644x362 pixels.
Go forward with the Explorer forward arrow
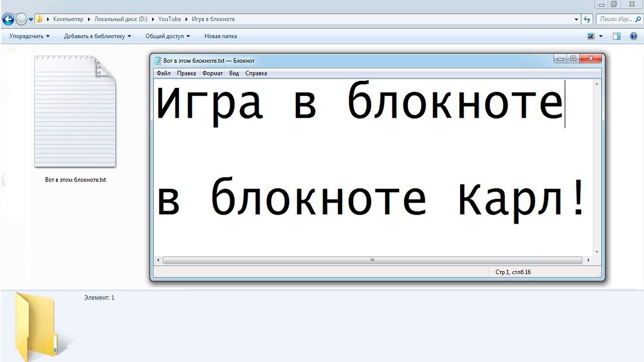(x=22, y=20)
